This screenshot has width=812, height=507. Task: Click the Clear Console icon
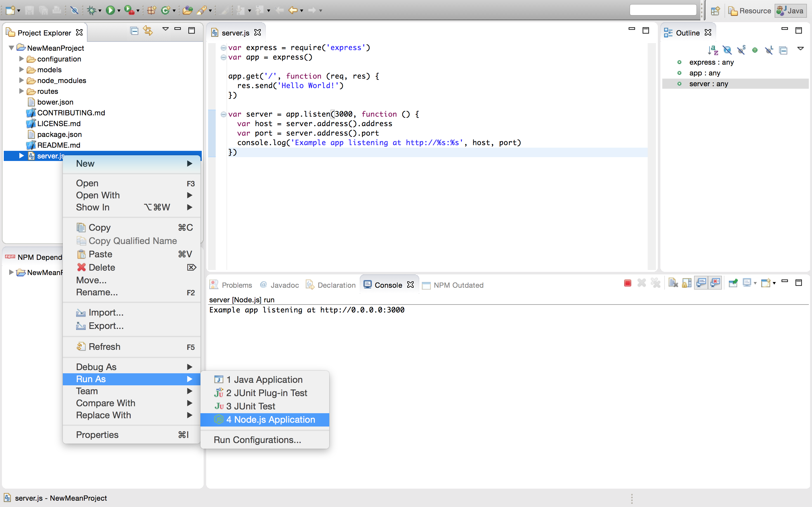click(x=673, y=283)
